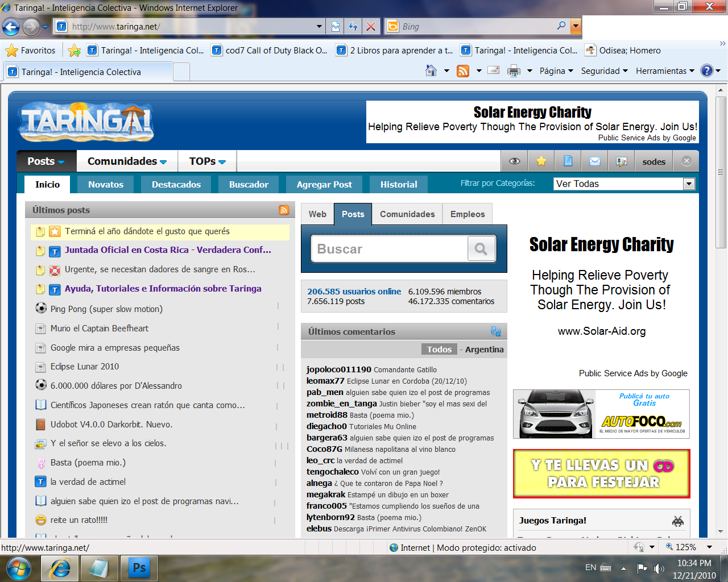Click the Bing search magnifier icon
728x582 pixels.
tap(561, 26)
